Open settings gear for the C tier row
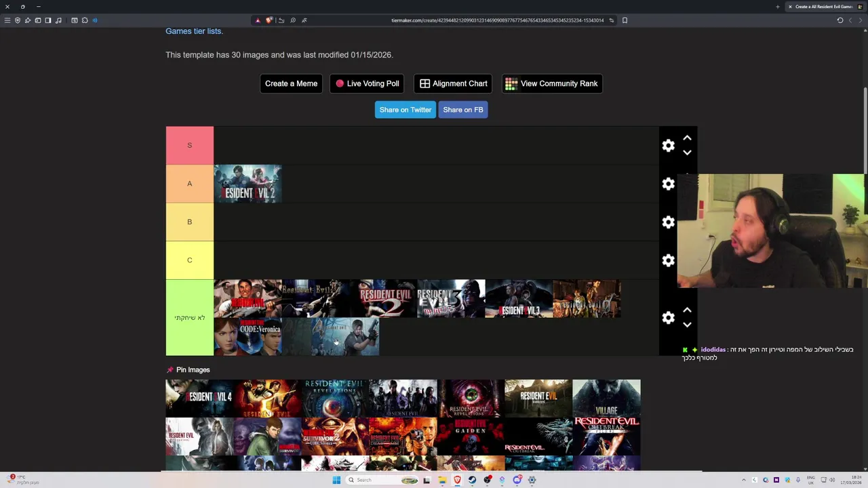This screenshot has height=488, width=868. pos(668,260)
